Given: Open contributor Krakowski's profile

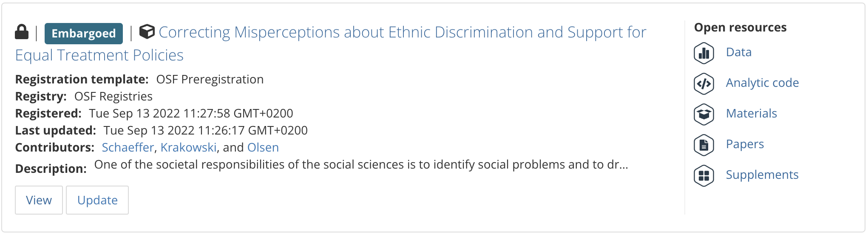Looking at the screenshot, I should [x=188, y=147].
